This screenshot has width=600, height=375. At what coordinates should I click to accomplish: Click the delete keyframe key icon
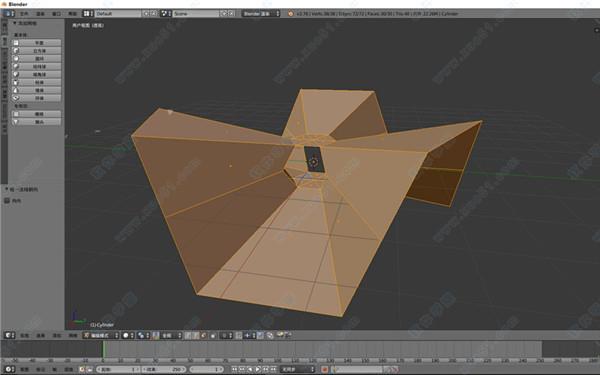coord(395,369)
